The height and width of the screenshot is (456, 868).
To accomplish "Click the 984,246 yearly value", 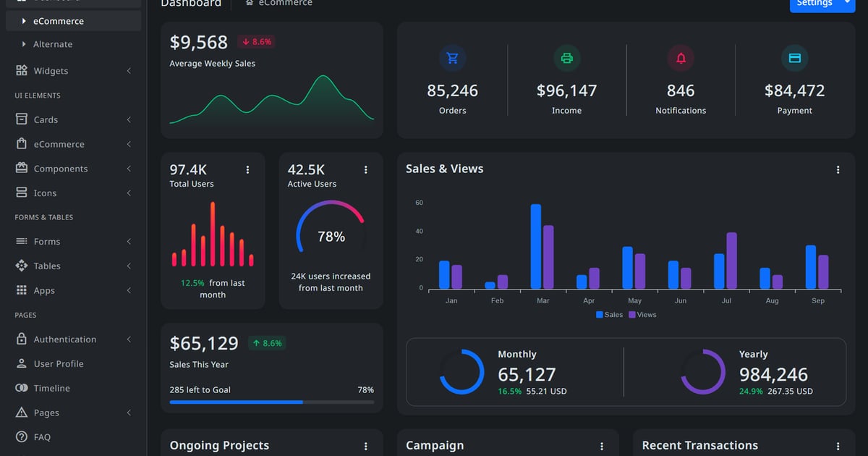I will click(773, 374).
